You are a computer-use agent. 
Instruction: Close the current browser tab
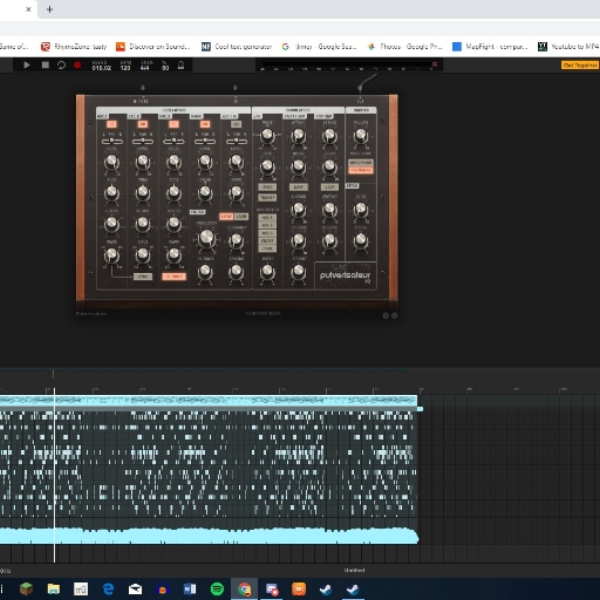click(x=28, y=10)
